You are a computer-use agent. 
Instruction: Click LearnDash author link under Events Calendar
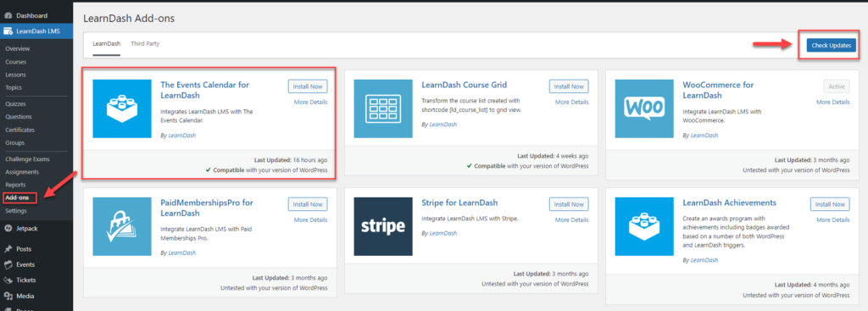[181, 135]
